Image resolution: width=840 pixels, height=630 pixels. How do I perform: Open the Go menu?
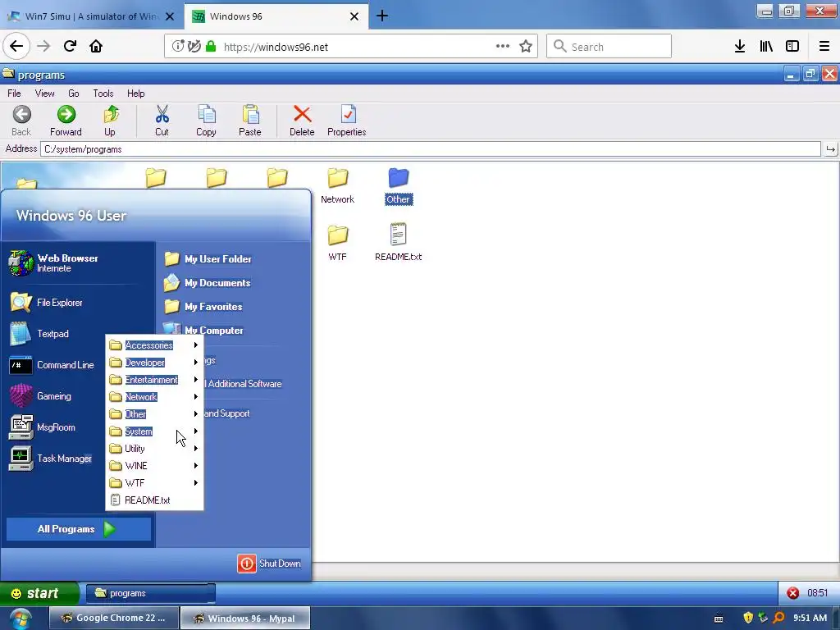tap(73, 94)
